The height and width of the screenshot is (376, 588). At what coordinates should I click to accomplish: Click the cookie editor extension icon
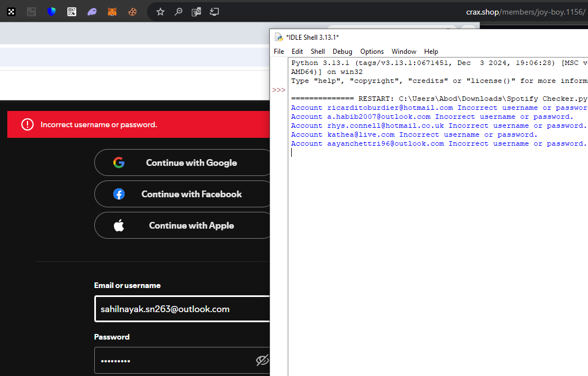tap(132, 11)
